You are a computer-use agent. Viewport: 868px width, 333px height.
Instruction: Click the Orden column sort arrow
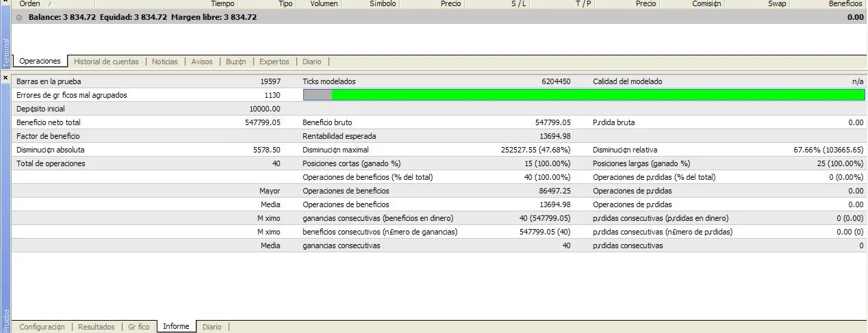(x=49, y=4)
